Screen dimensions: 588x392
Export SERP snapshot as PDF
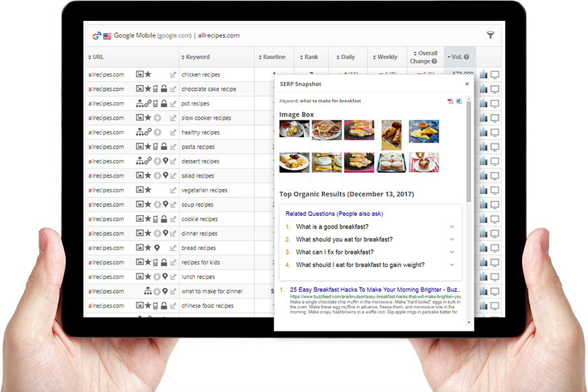coord(451,101)
